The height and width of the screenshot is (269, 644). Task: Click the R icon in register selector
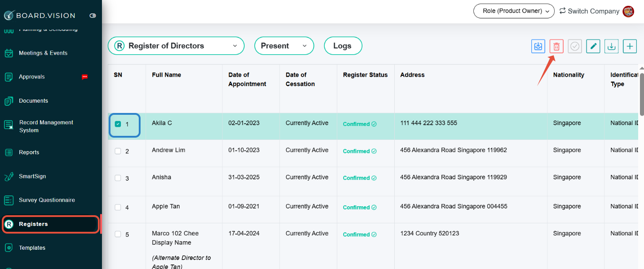[x=119, y=46]
